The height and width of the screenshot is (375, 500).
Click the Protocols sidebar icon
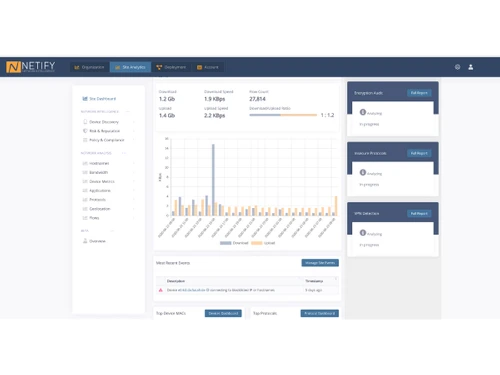pyautogui.click(x=85, y=199)
